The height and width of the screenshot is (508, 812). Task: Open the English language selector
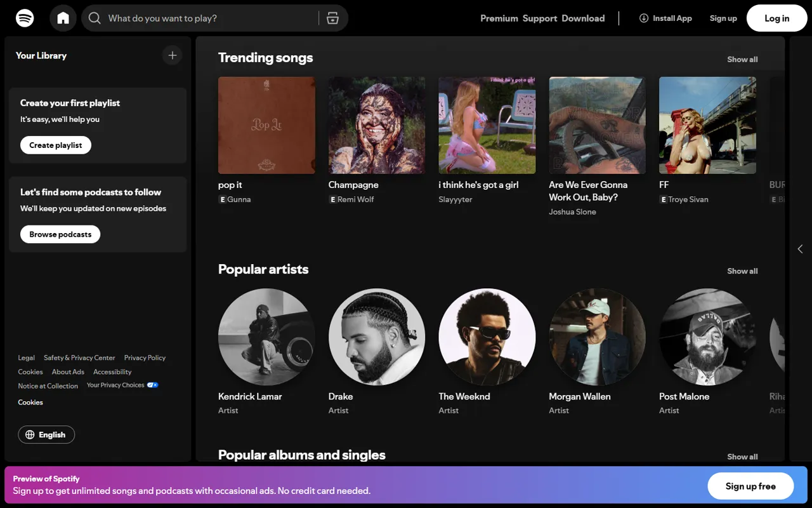[46, 435]
